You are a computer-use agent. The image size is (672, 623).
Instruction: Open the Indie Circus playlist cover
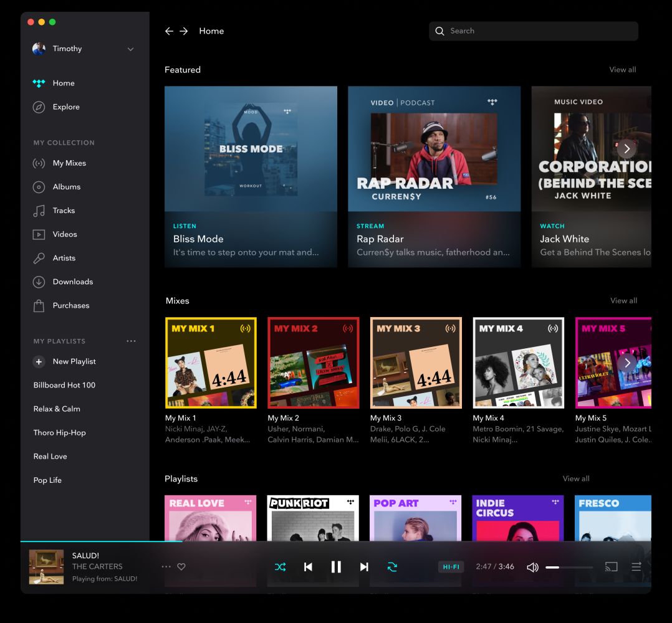coord(517,518)
